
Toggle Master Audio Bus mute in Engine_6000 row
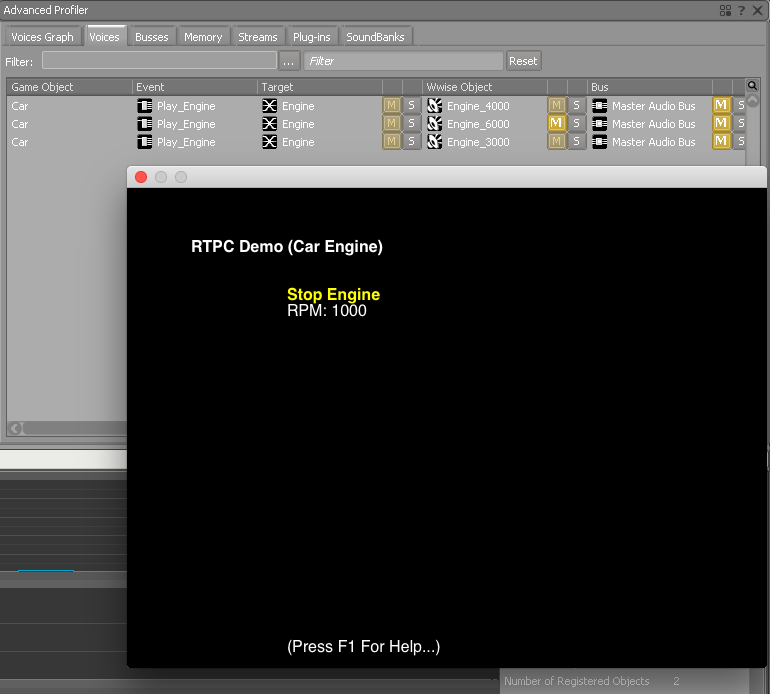point(721,123)
